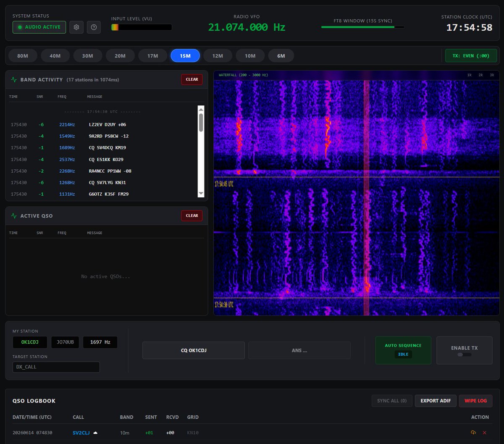Select the 10M band
The image size is (504, 444).
(250, 55)
